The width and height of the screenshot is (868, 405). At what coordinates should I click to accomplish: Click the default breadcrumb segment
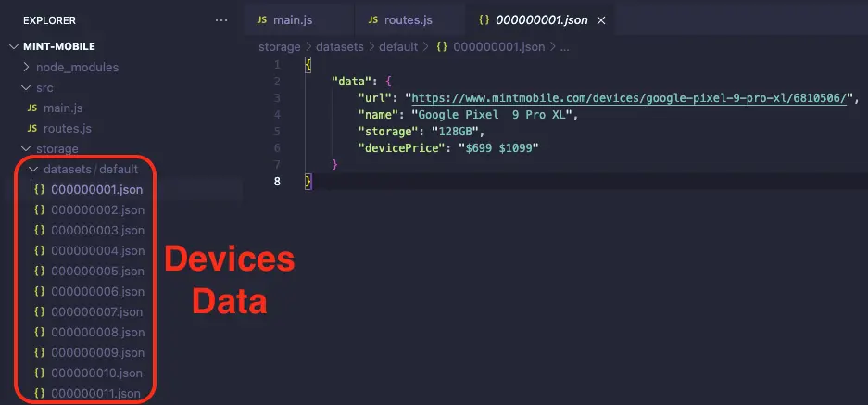pyautogui.click(x=398, y=47)
